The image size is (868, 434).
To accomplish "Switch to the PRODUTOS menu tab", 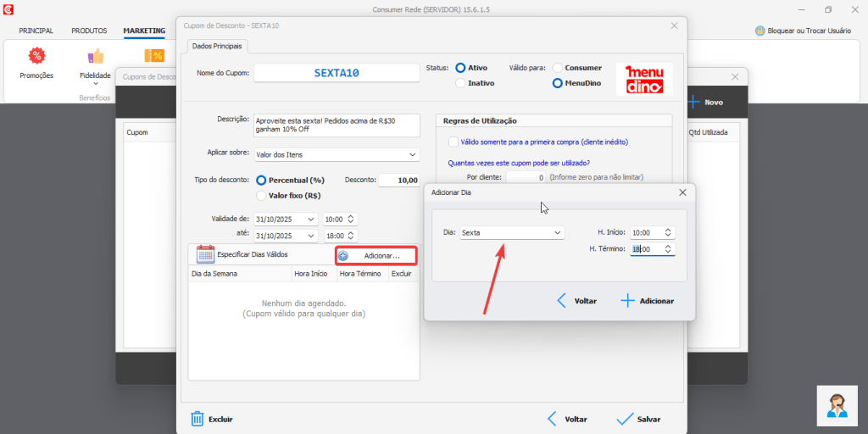I will click(89, 31).
